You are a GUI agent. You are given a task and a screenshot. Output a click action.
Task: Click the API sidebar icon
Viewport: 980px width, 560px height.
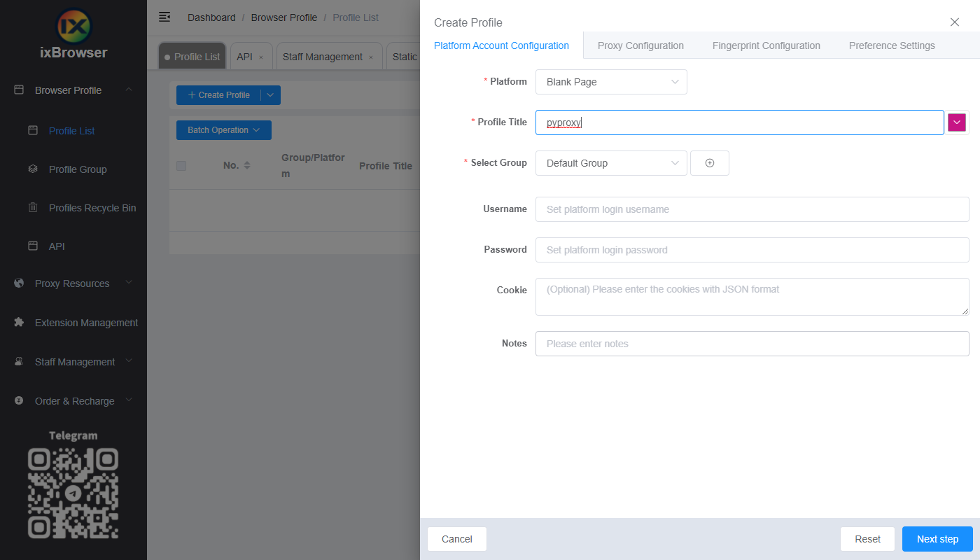[33, 246]
